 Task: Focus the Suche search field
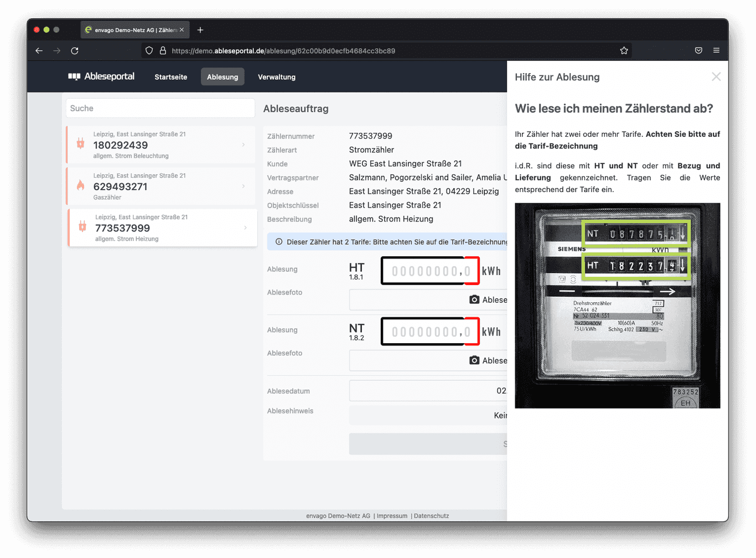[160, 108]
